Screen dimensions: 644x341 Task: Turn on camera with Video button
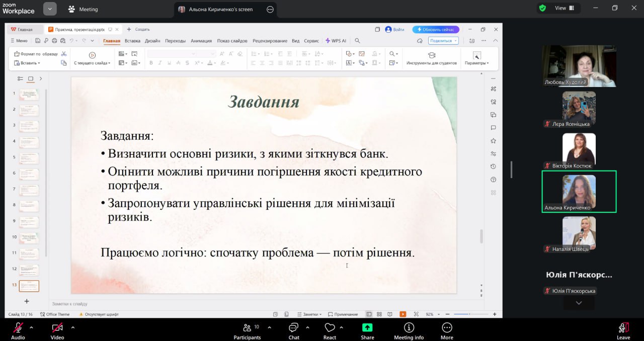[x=57, y=328]
